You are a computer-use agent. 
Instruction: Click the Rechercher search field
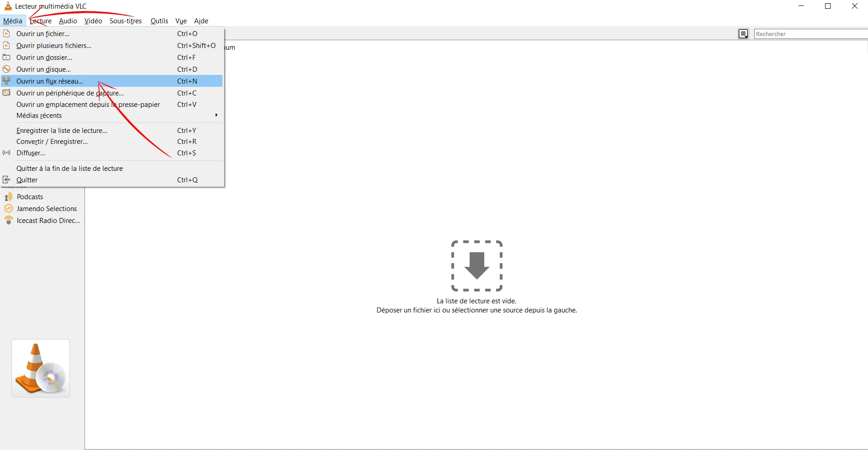click(x=811, y=34)
